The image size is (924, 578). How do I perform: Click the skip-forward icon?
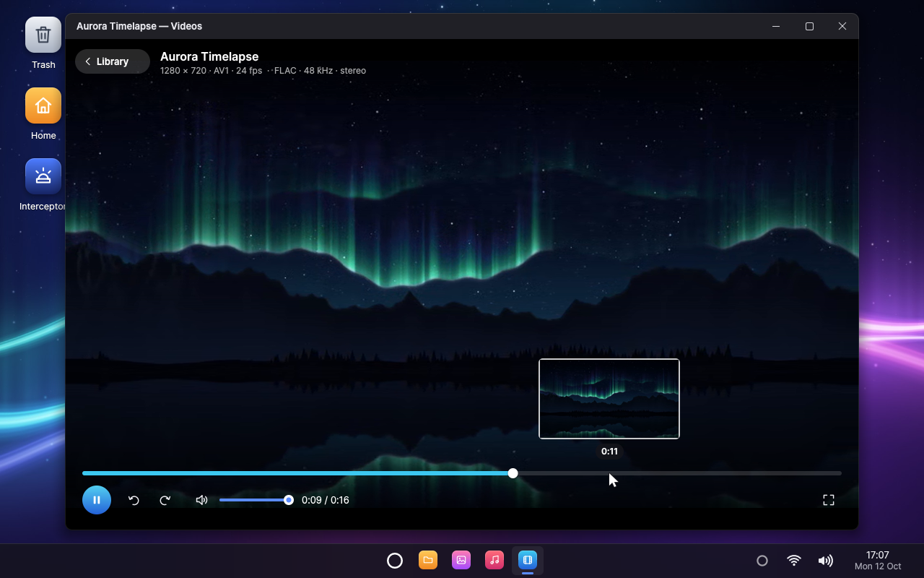[165, 500]
